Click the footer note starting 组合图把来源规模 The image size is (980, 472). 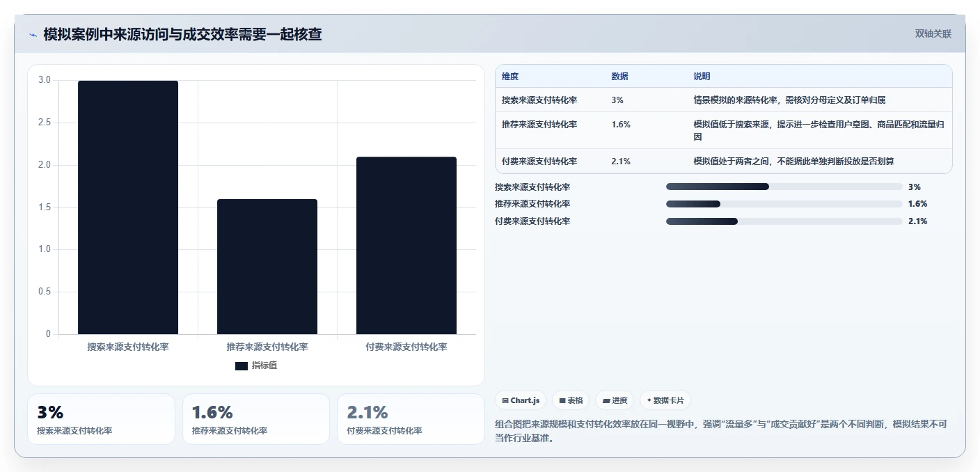tap(721, 431)
